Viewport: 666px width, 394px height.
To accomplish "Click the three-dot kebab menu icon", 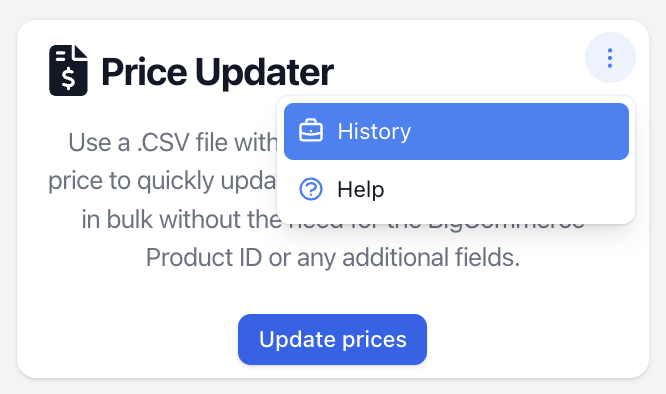I will click(x=610, y=58).
